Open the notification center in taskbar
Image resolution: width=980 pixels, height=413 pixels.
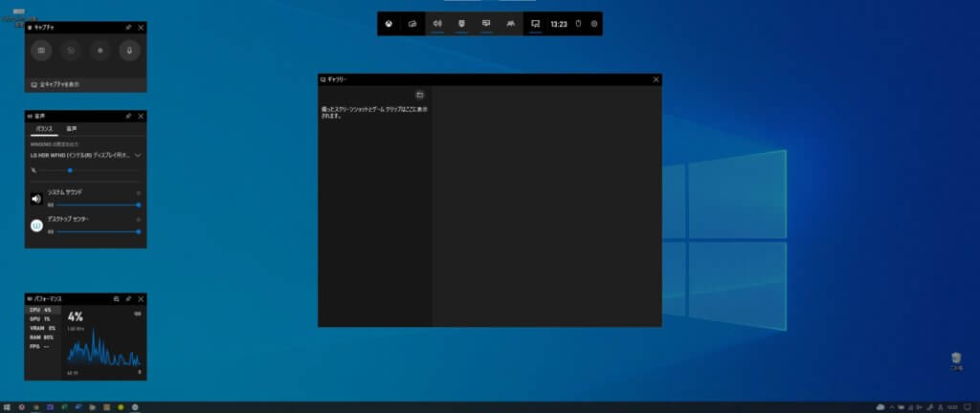pos(968,407)
